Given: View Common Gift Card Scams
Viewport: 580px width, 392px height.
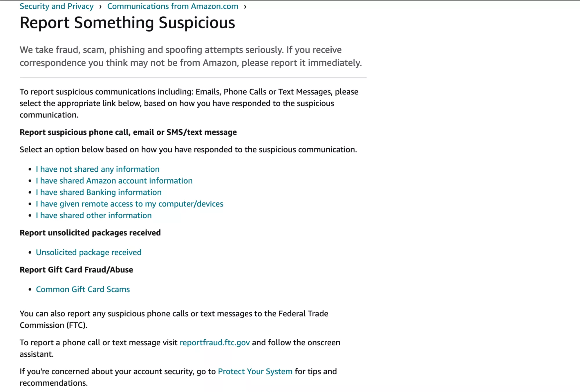Looking at the screenshot, I should [83, 289].
